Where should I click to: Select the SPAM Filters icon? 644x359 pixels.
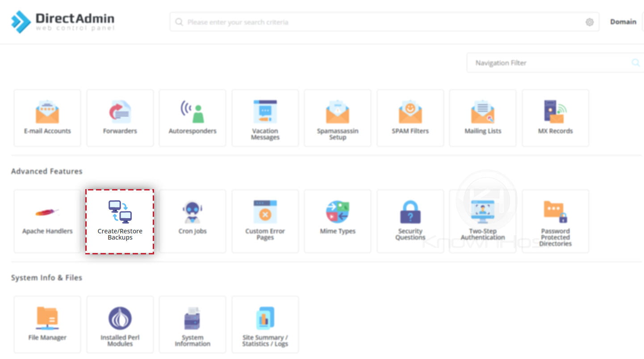point(410,118)
